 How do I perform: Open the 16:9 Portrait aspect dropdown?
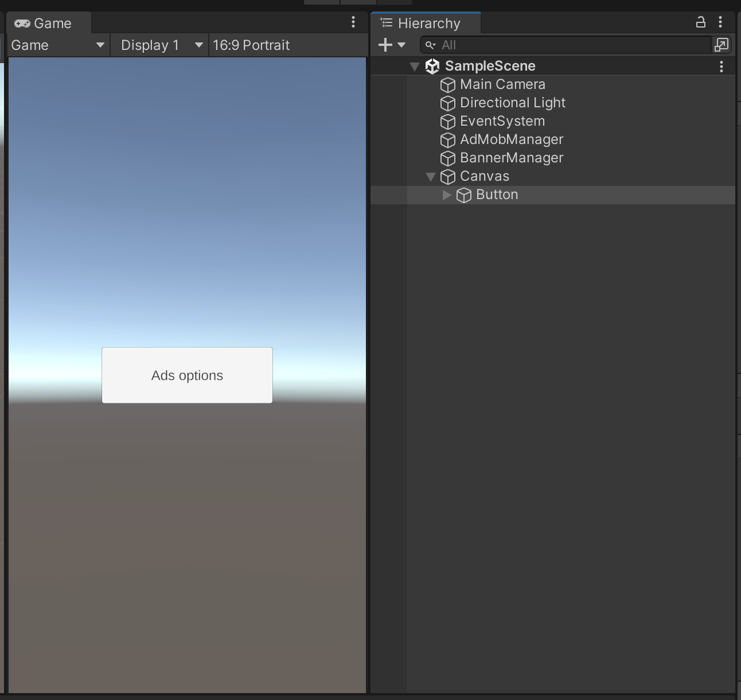[x=288, y=45]
